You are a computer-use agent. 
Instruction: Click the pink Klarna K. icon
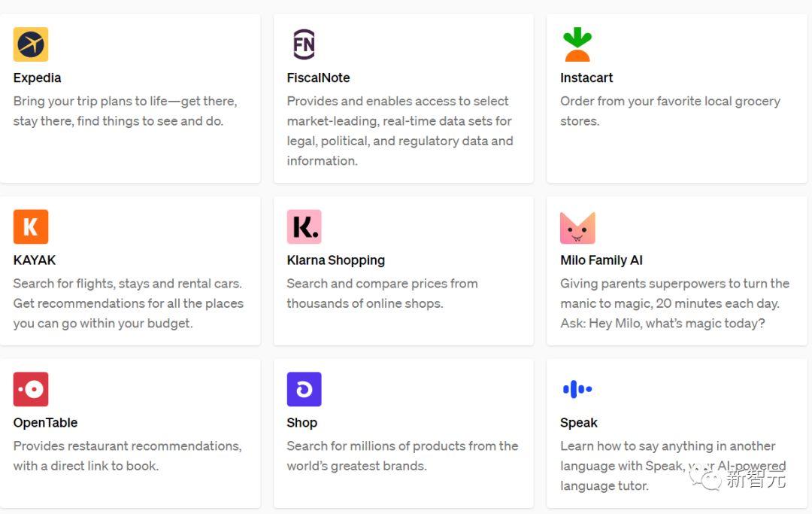pos(304,227)
